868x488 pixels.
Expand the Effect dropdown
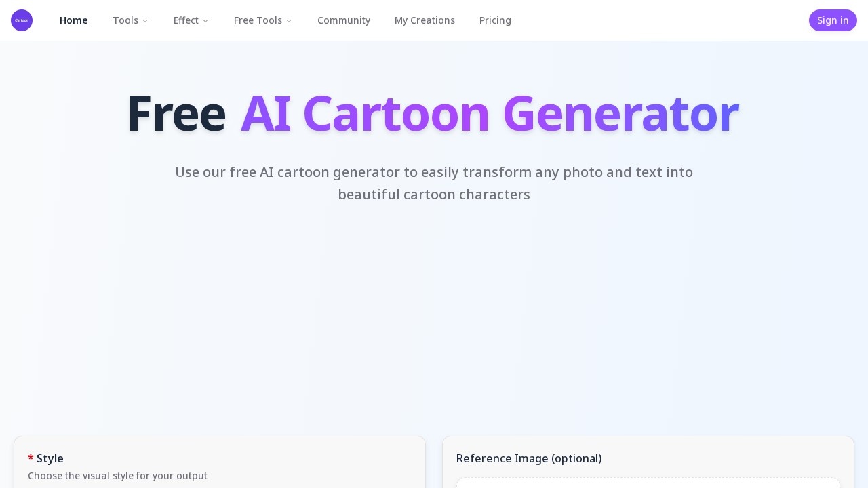pos(186,20)
